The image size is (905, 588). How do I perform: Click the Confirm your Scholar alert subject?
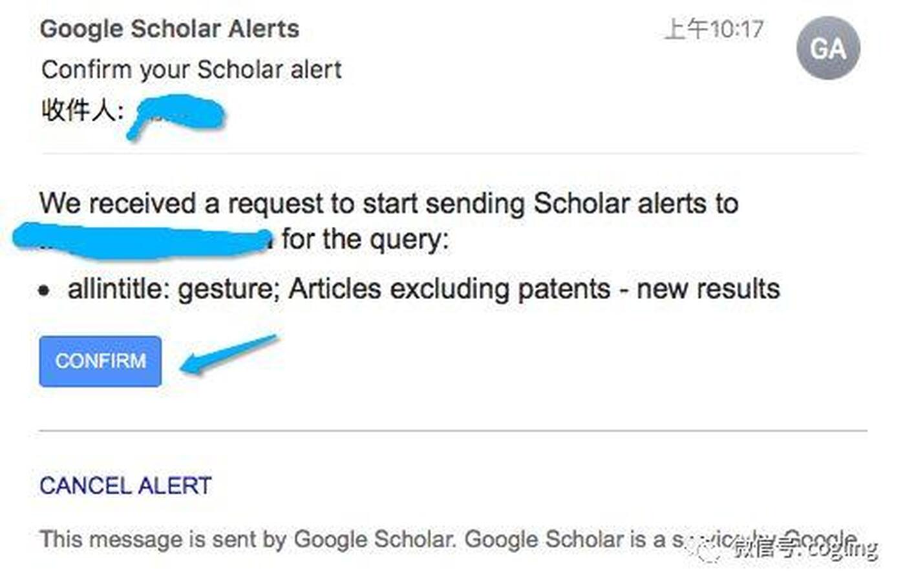pos(191,69)
